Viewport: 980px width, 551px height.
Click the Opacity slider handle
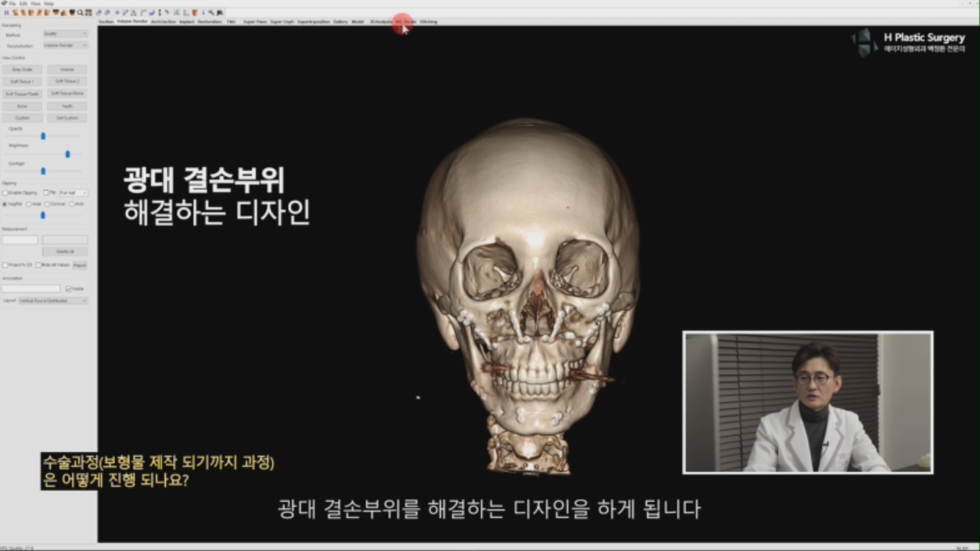click(x=43, y=136)
